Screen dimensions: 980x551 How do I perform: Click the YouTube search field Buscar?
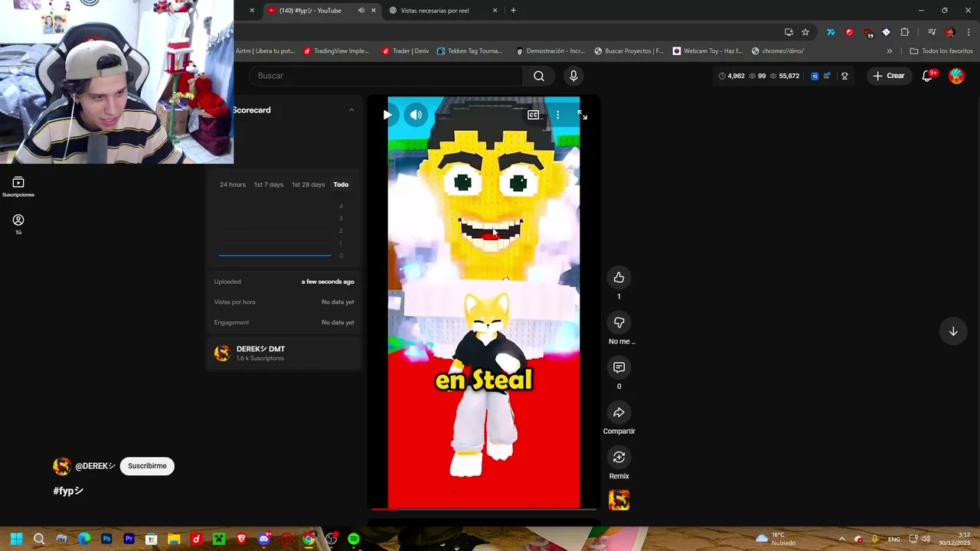pos(386,76)
